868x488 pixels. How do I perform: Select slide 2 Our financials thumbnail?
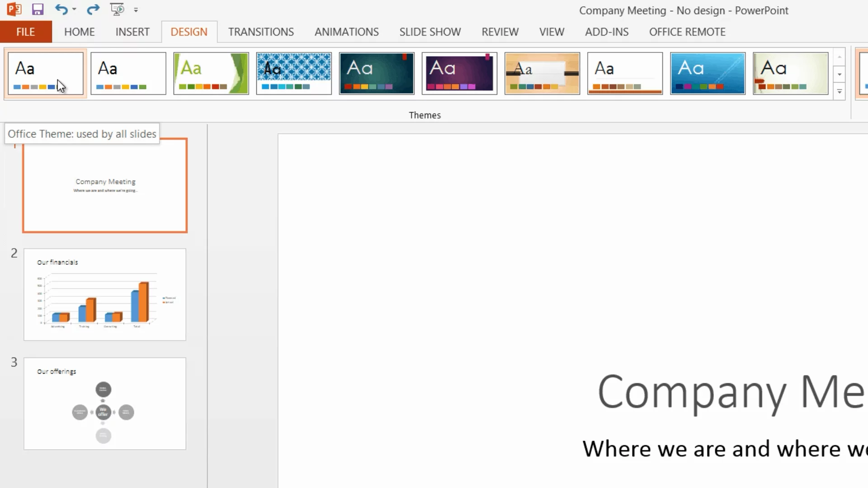105,294
